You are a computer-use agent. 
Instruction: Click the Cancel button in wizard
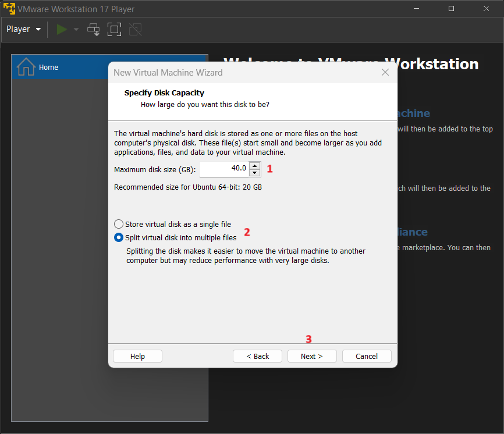pyautogui.click(x=367, y=356)
